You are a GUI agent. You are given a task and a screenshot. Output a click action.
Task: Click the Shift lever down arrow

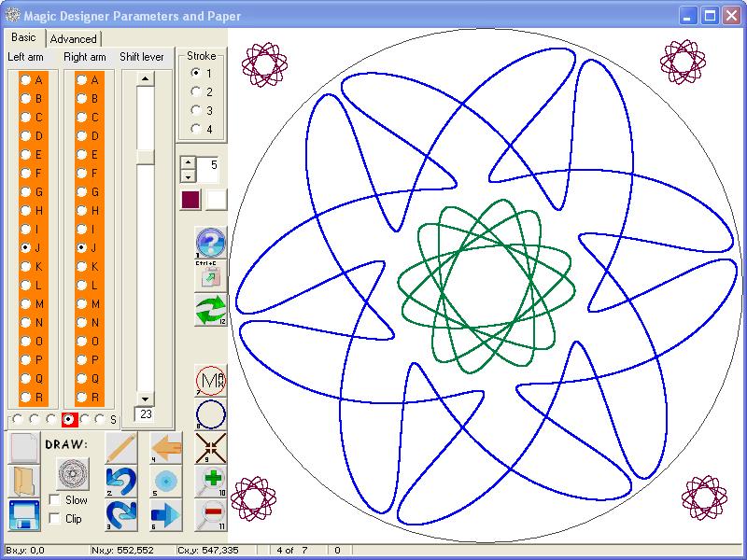pos(146,399)
